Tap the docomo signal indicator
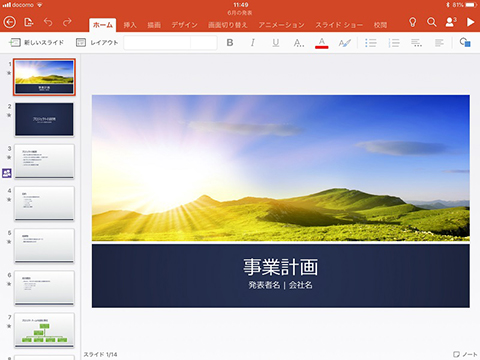 point(18,5)
